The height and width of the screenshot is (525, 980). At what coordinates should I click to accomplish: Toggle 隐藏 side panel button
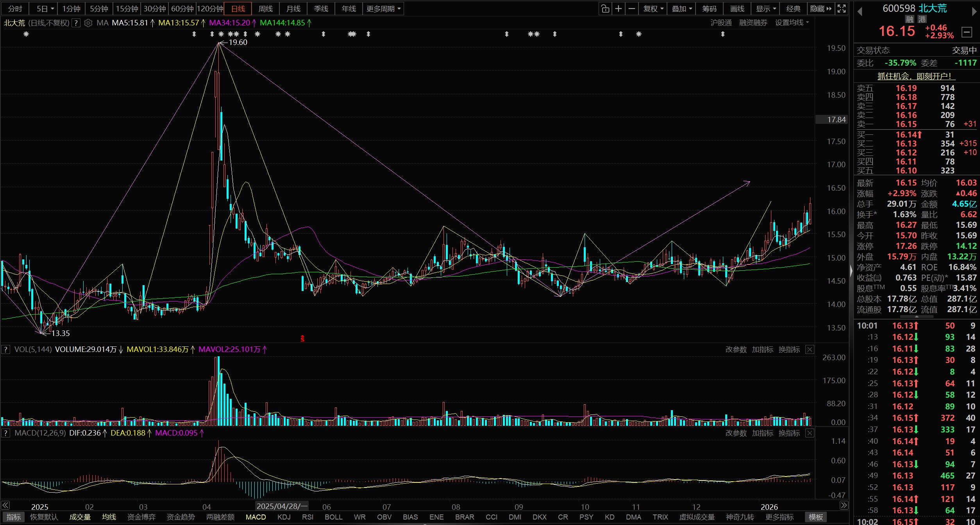(x=821, y=9)
